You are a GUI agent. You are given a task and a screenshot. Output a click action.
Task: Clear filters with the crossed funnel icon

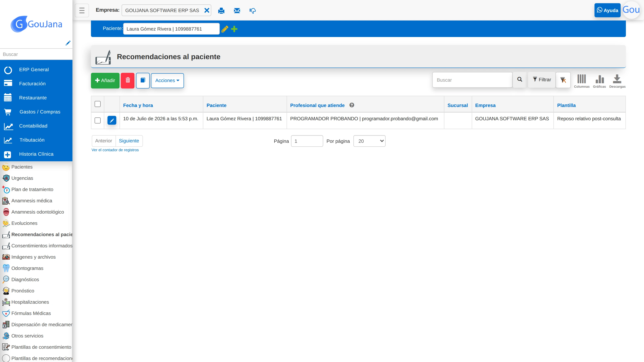click(x=563, y=80)
